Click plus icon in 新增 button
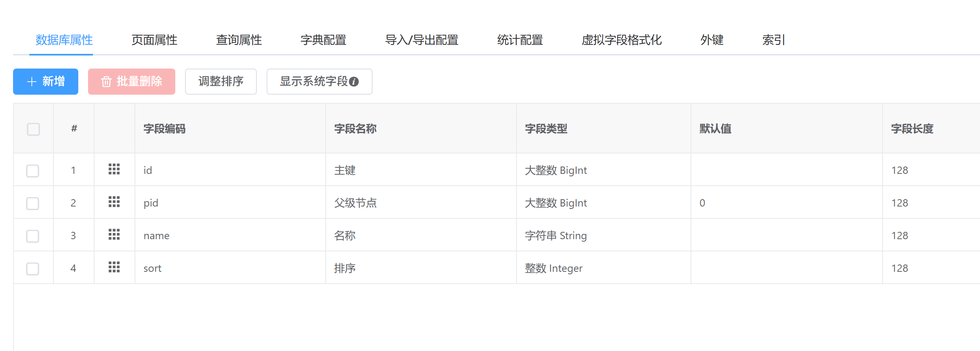Image resolution: width=980 pixels, height=351 pixels. pos(32,82)
